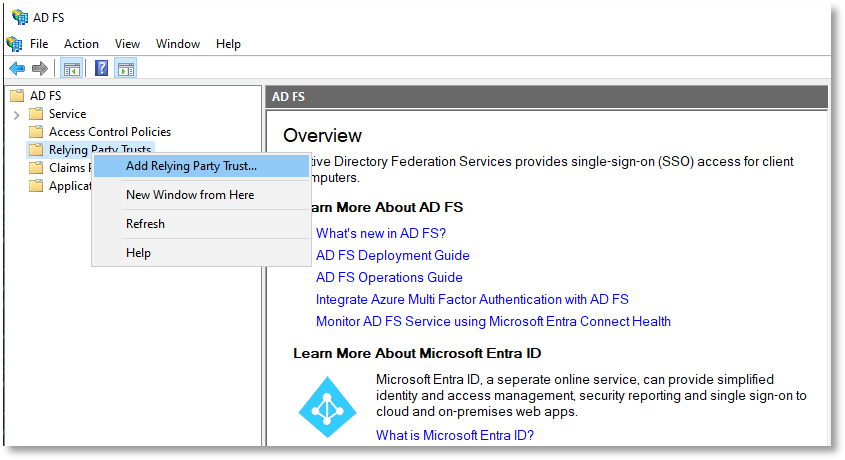Click the MMC icon beside File menu
The height and width of the screenshot is (460, 845).
[15, 44]
